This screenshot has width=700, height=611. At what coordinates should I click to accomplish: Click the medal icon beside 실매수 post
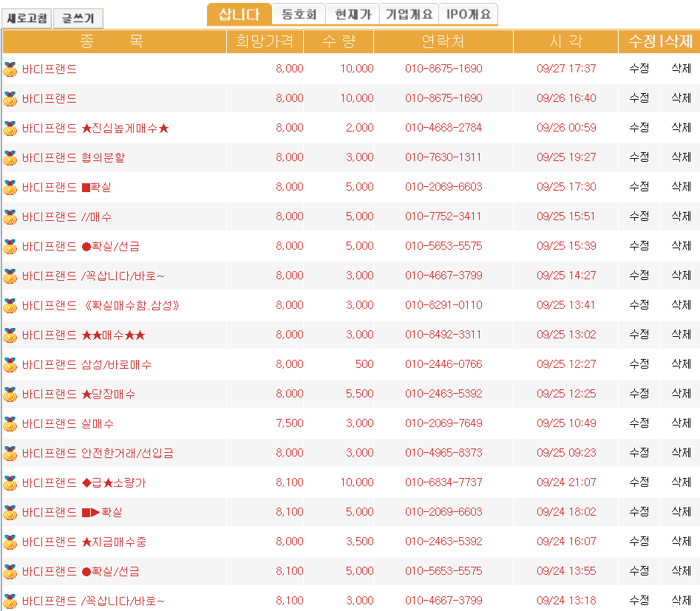pyautogui.click(x=10, y=423)
